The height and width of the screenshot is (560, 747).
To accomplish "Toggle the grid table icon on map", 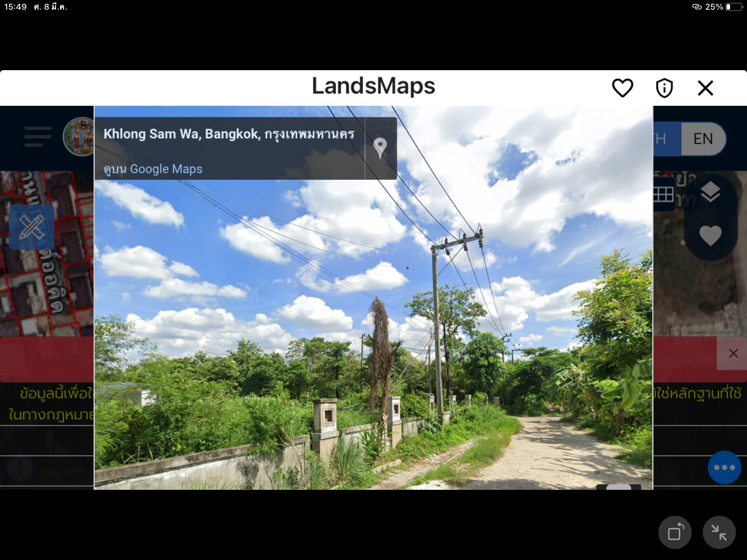I will (x=663, y=194).
